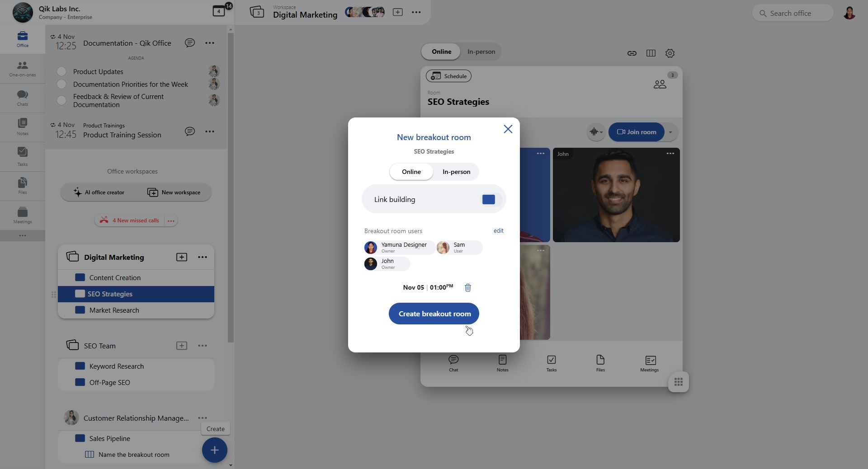Click Create breakout room button

(x=434, y=314)
